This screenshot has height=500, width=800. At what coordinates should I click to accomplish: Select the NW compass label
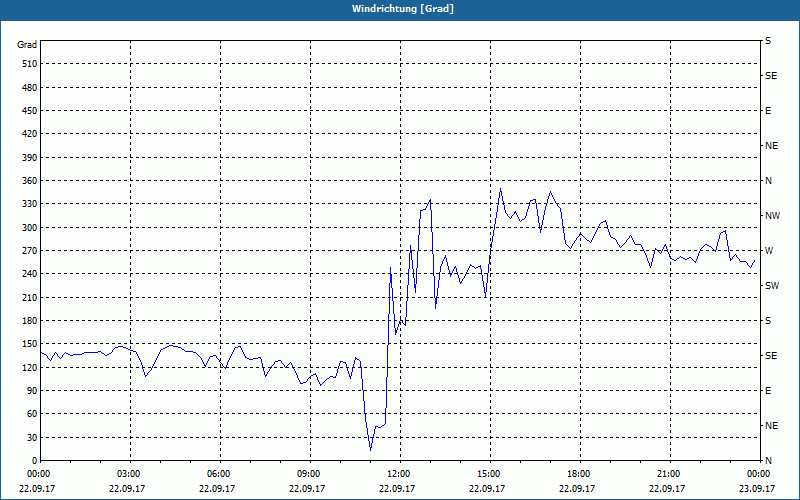coord(772,216)
